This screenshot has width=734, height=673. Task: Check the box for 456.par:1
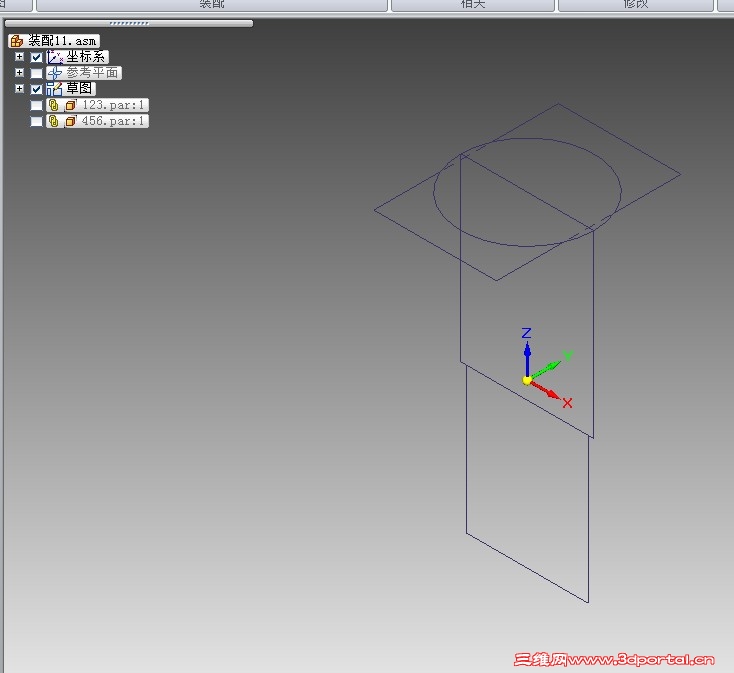[x=37, y=121]
